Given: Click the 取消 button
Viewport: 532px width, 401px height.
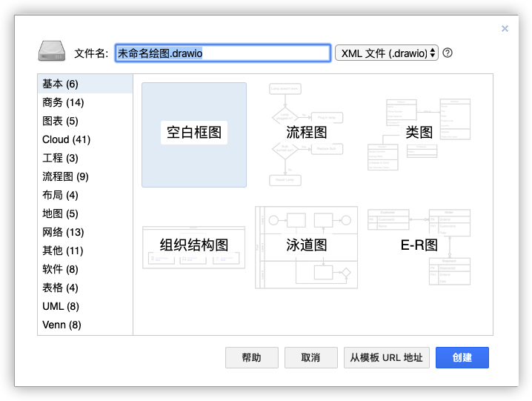Looking at the screenshot, I should [x=310, y=357].
